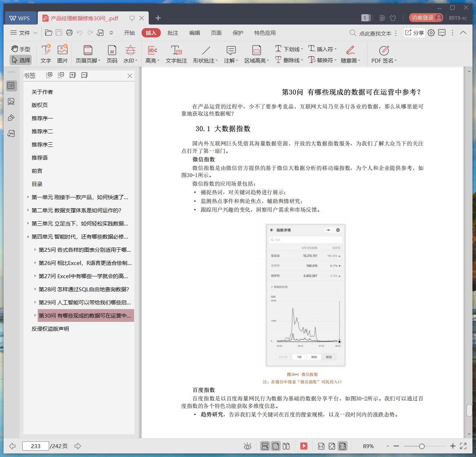Open the 页眉页脚 header-footer tool

pyautogui.click(x=88, y=54)
